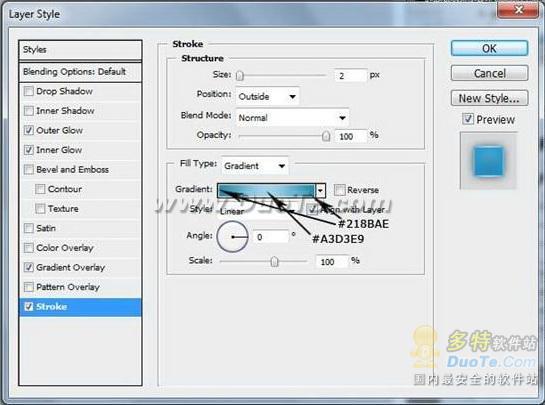This screenshot has width=545, height=405.
Task: Uncheck the Gradient Overlay checkbox
Action: pos(29,267)
